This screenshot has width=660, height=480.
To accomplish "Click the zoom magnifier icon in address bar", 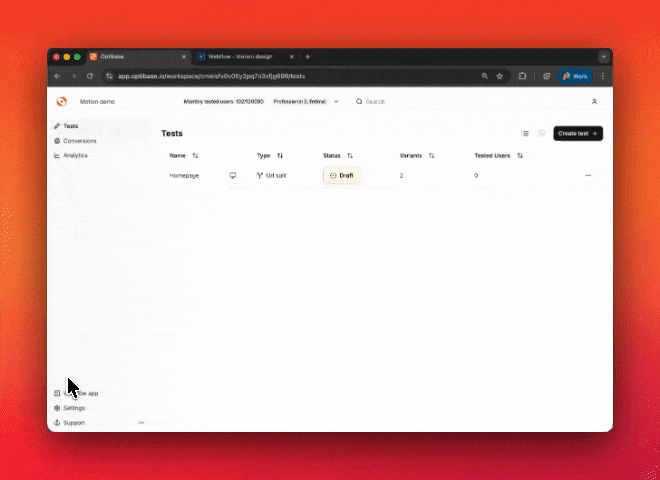I will point(485,76).
